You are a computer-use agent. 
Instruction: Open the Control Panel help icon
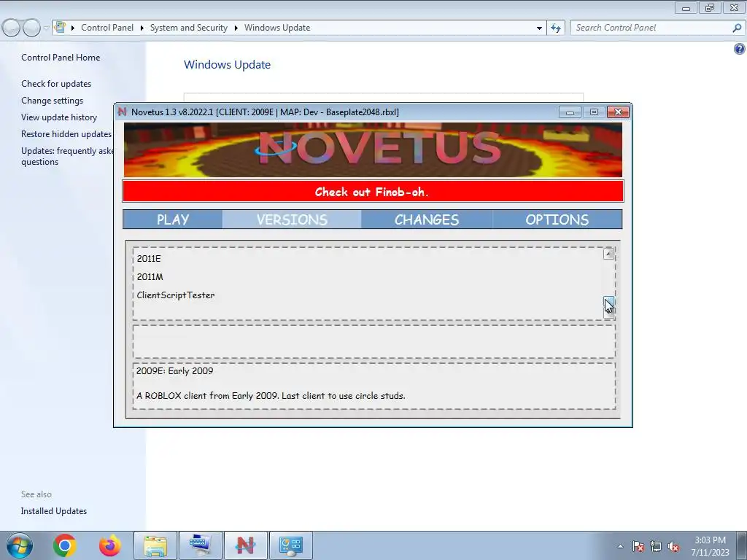740,49
